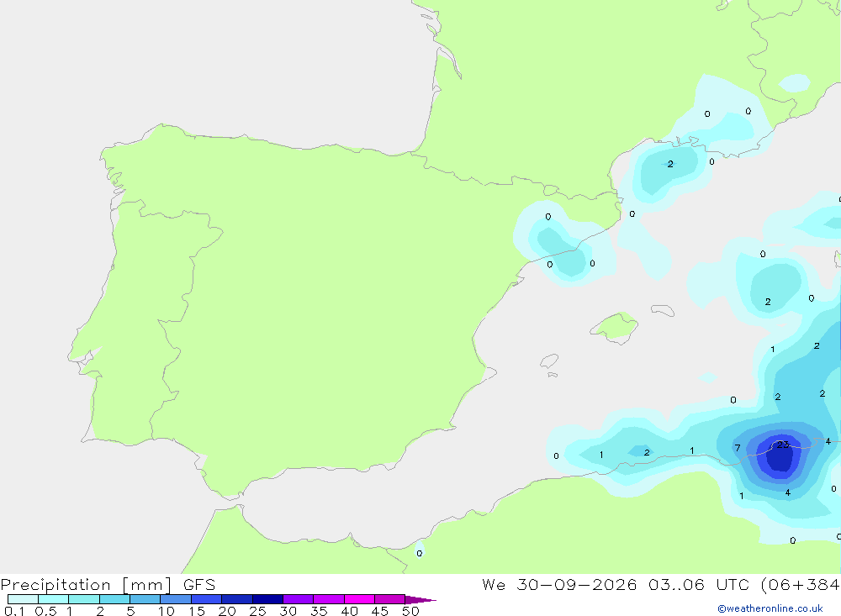Screen dimensions: 841x616
Task: Click the magenta 40 mm legend swatch
Action: (x=359, y=599)
